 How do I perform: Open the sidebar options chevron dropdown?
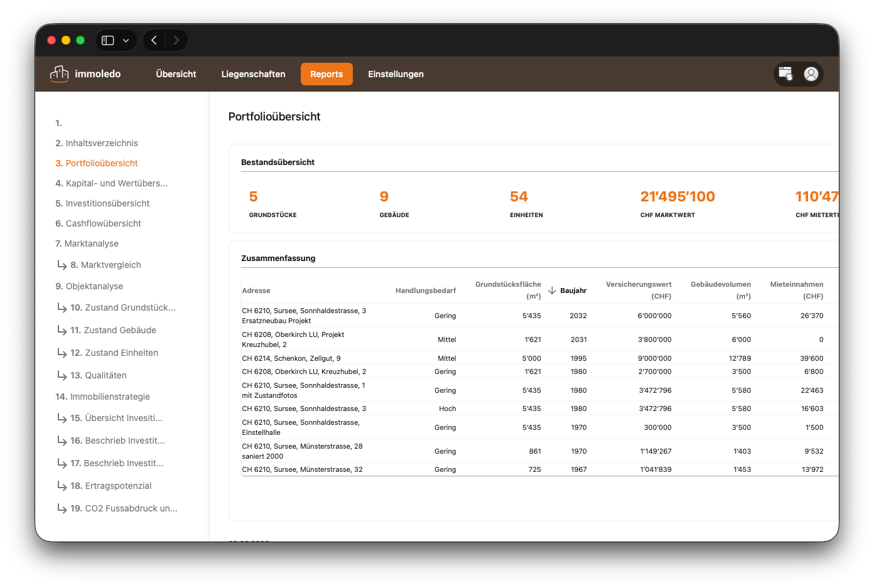click(x=126, y=40)
